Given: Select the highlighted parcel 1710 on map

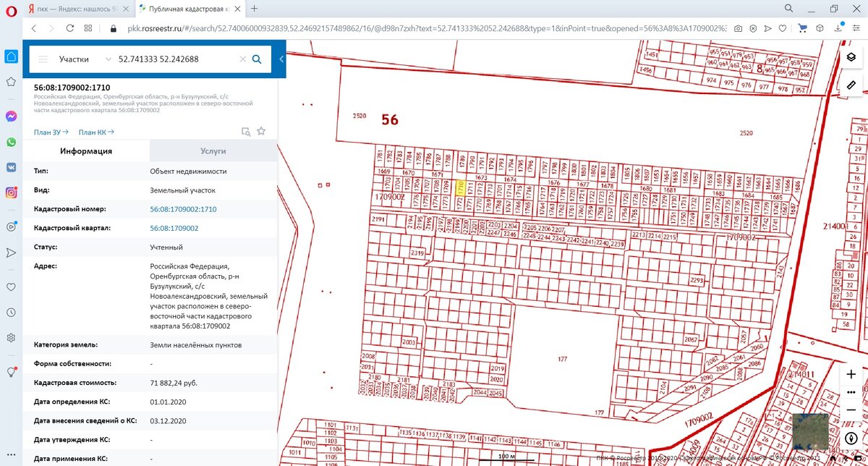Looking at the screenshot, I should [x=459, y=187].
